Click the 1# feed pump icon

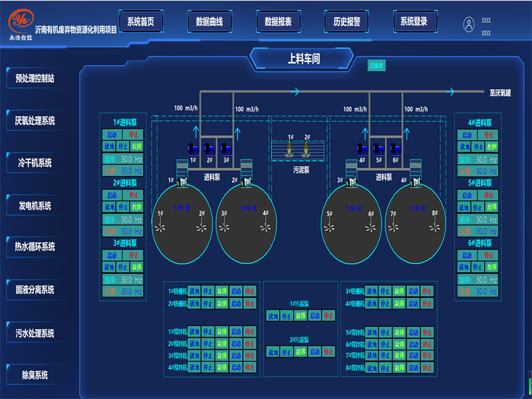click(x=193, y=149)
